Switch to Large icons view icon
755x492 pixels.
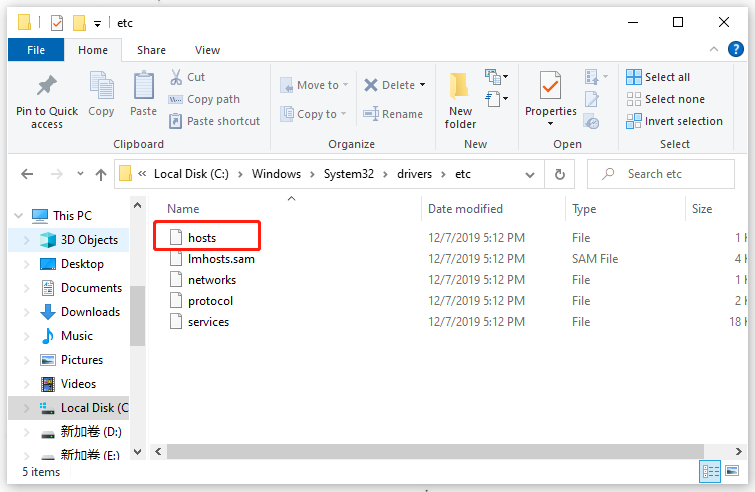point(732,471)
